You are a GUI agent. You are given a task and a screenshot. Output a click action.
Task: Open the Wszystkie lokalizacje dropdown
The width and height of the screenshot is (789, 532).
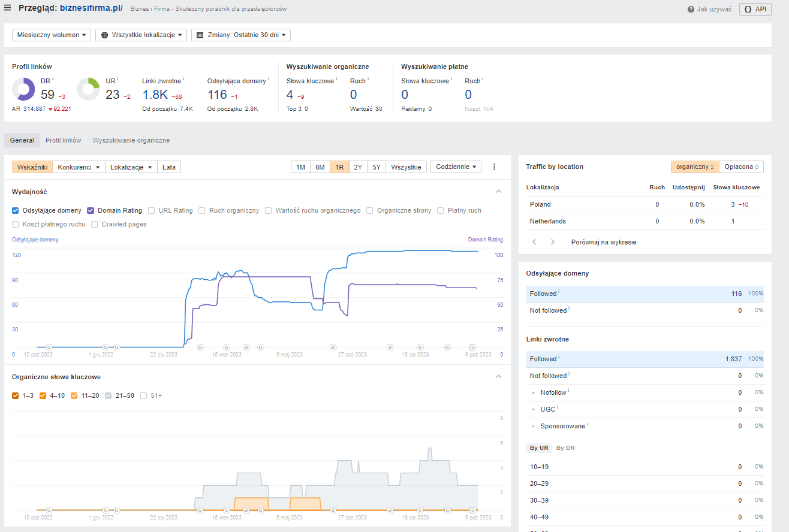(141, 35)
